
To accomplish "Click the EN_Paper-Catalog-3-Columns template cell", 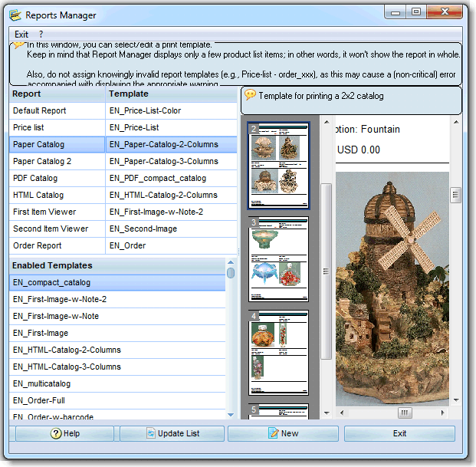I will click(x=171, y=161).
